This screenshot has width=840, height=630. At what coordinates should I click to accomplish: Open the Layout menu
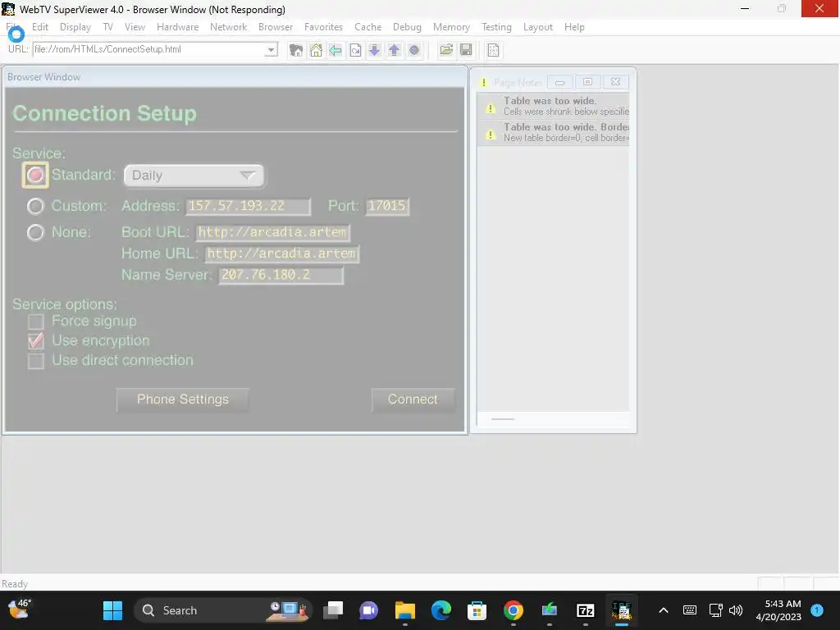tap(538, 27)
